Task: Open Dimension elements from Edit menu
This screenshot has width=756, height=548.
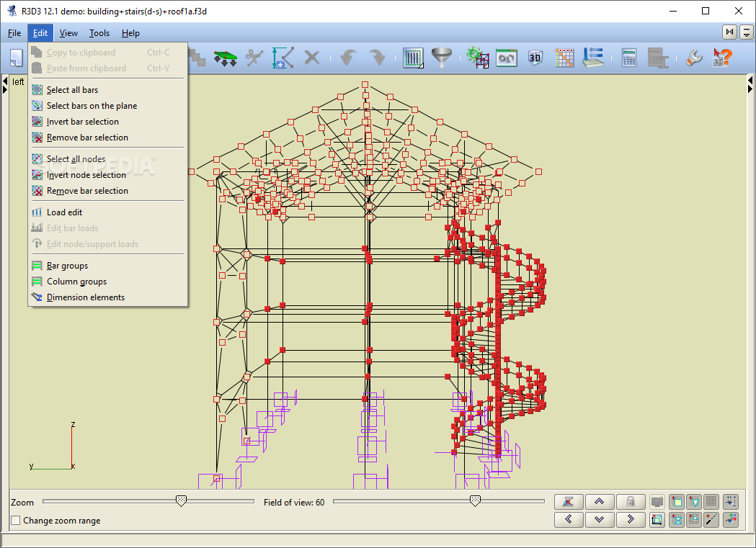Action: (107, 297)
